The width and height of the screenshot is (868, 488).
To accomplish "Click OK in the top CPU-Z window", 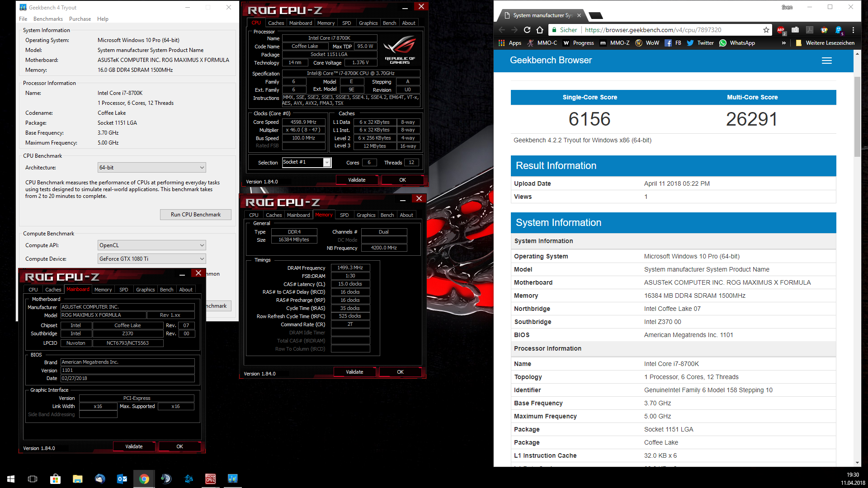I will point(402,180).
